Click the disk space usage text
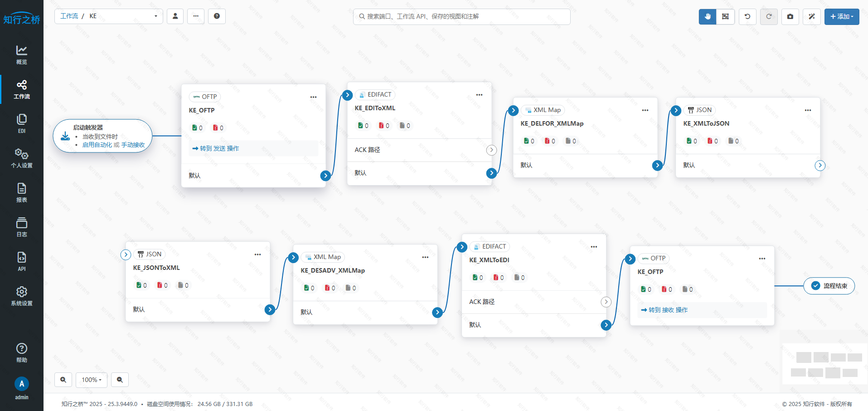The width and height of the screenshot is (868, 411). (x=199, y=404)
